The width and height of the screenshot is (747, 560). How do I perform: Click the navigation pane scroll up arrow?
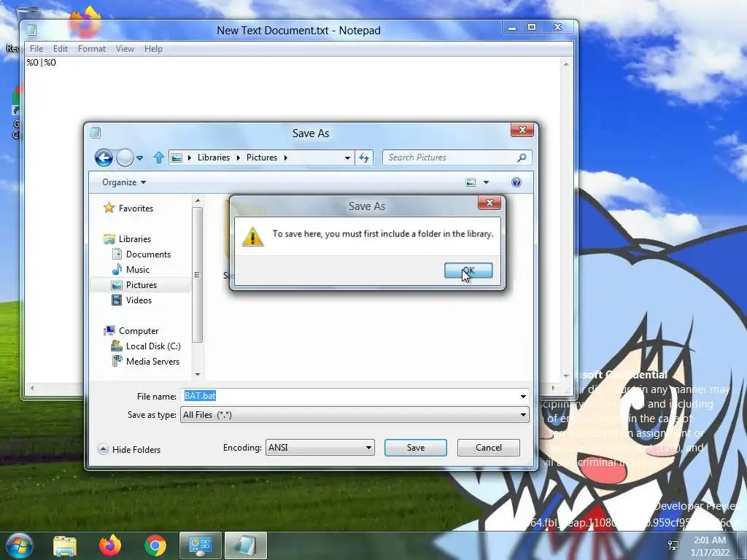point(198,201)
